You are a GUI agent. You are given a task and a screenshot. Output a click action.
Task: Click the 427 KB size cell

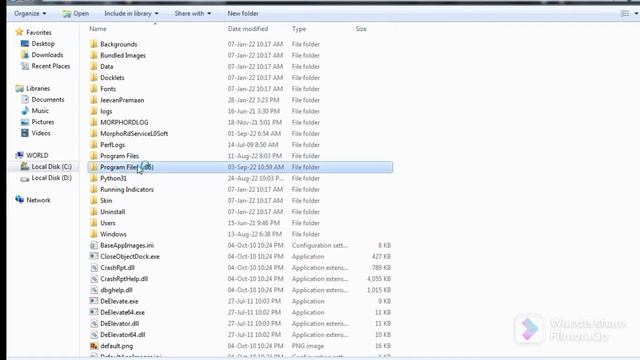coord(381,256)
